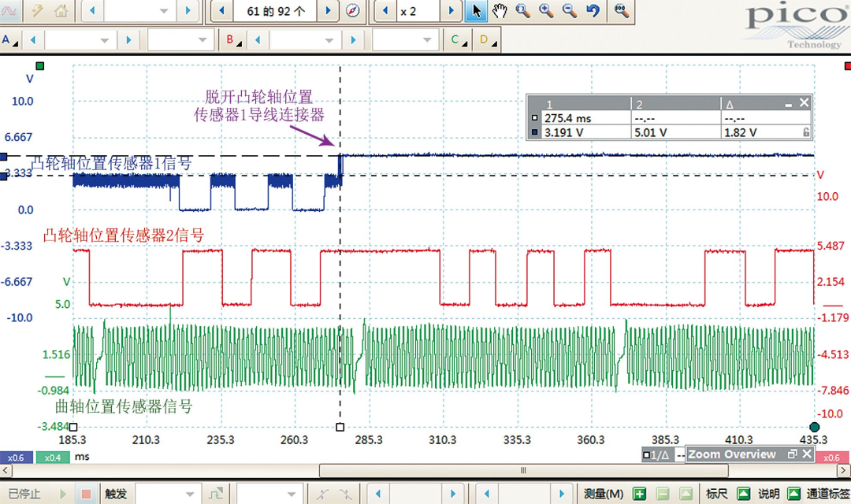Click the horizontal scrollbar thumb
The image size is (851, 504).
pos(523,470)
